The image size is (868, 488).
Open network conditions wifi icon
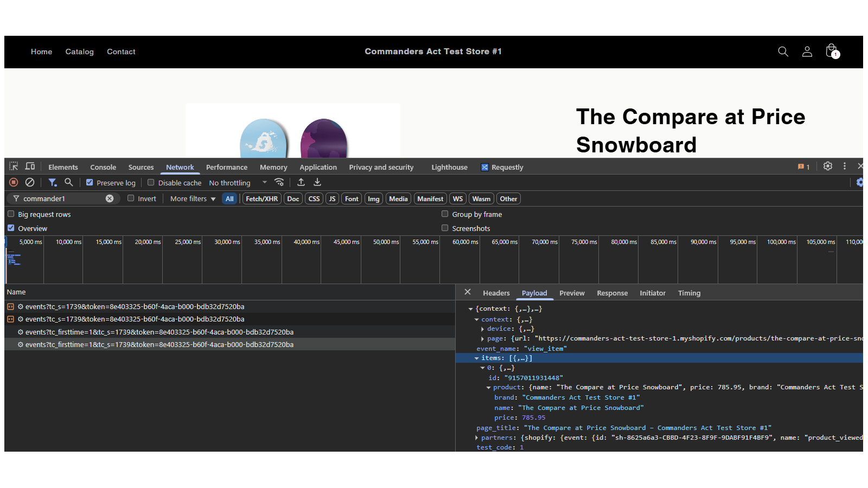[279, 182]
